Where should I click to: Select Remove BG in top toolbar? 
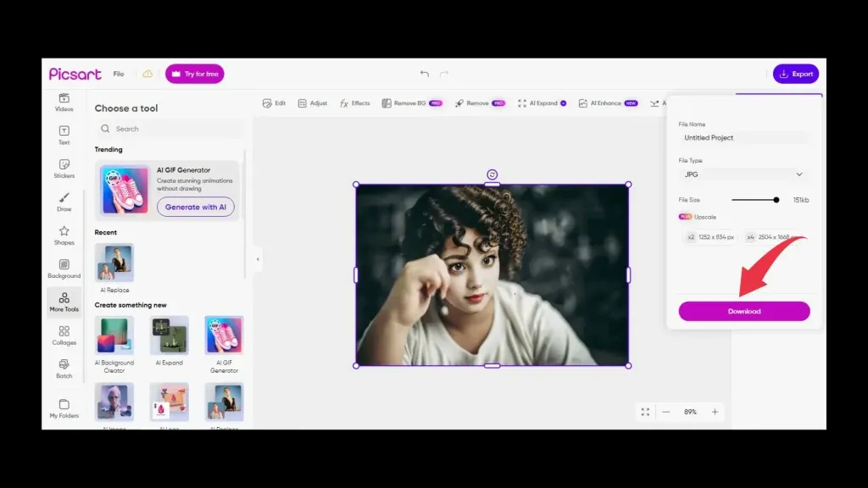tap(412, 103)
